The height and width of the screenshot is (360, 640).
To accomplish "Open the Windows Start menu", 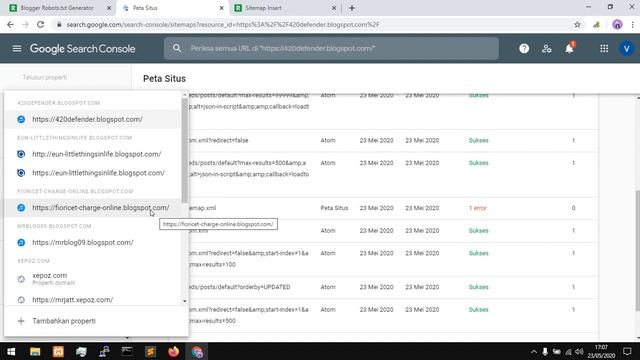I will [x=11, y=351].
